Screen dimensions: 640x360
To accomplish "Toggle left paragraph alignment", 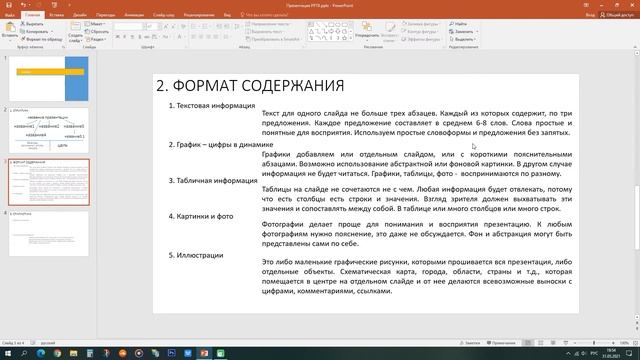I will coord(193,37).
